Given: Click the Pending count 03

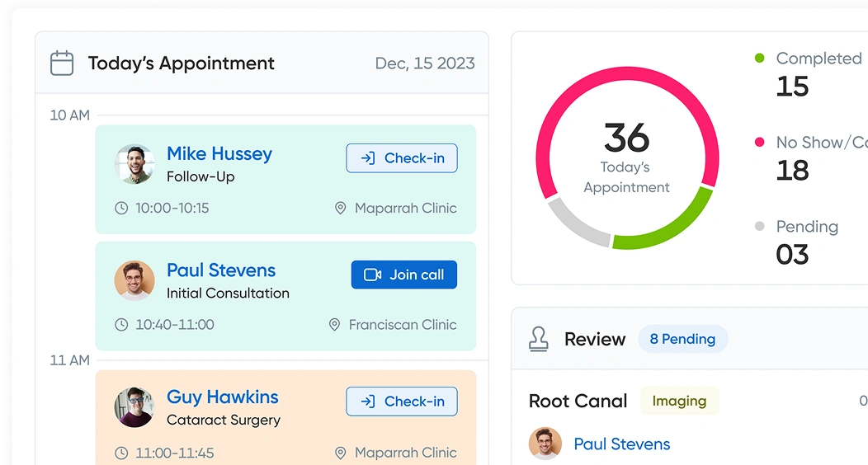Looking at the screenshot, I should [792, 255].
